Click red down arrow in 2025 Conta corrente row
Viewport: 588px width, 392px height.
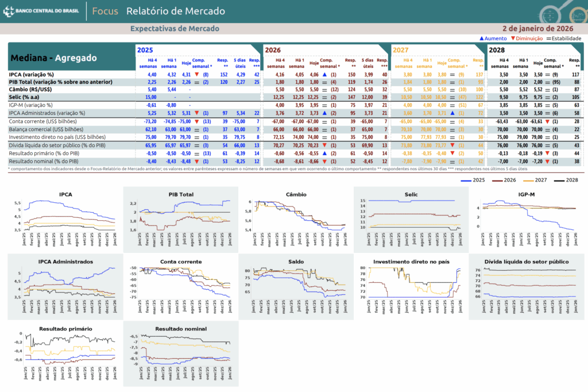197,121
